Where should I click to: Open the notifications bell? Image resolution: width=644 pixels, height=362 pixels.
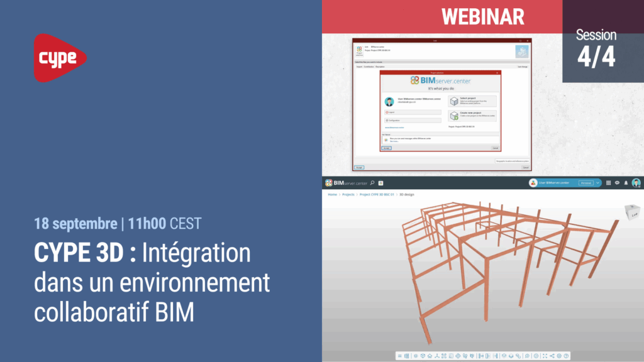[x=626, y=183]
